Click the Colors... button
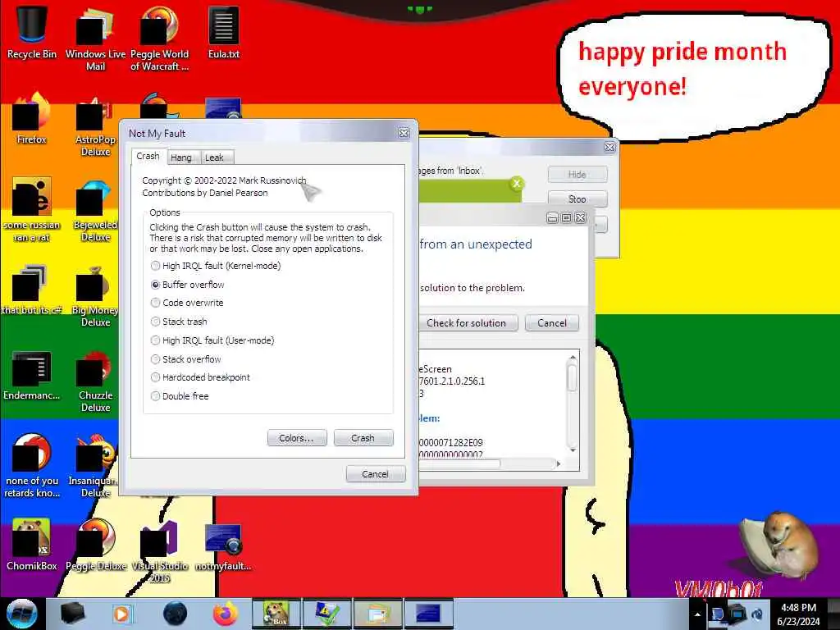The width and height of the screenshot is (840, 630). 297,438
